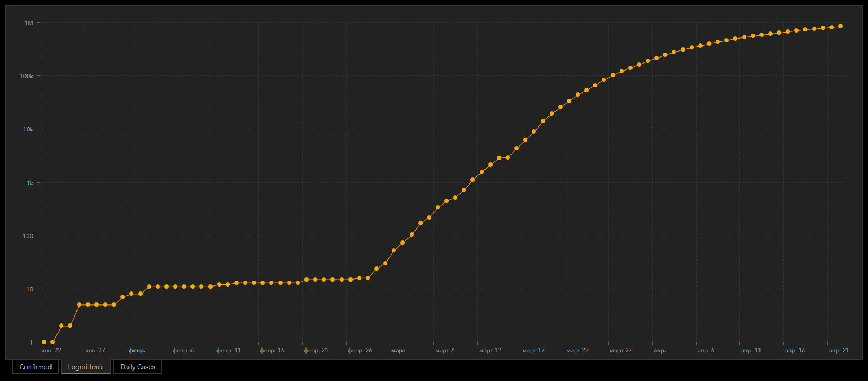Click the 10k y-axis label
868x381 pixels.
tap(28, 129)
